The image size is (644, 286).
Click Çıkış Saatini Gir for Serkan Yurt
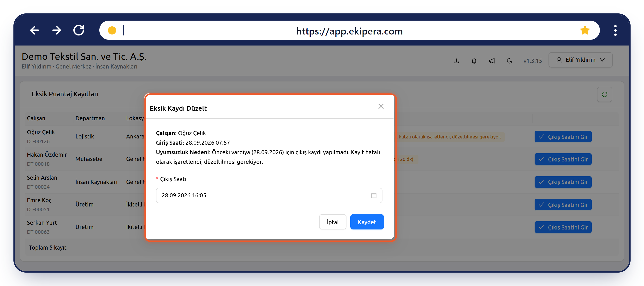[563, 227]
